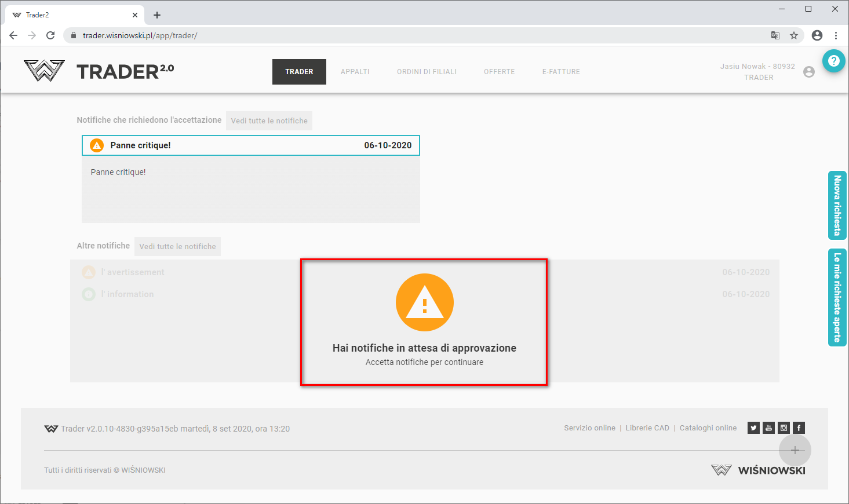
Task: Open the YouTube social icon in footer
Action: [x=768, y=428]
